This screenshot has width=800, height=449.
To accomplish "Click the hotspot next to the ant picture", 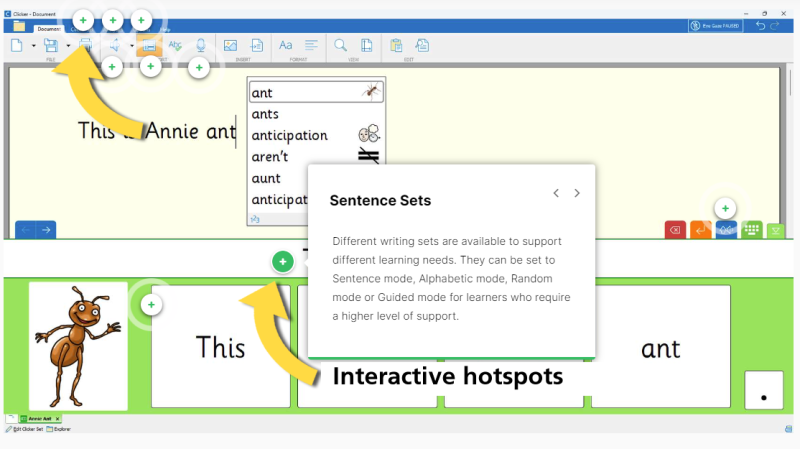I will tap(151, 305).
